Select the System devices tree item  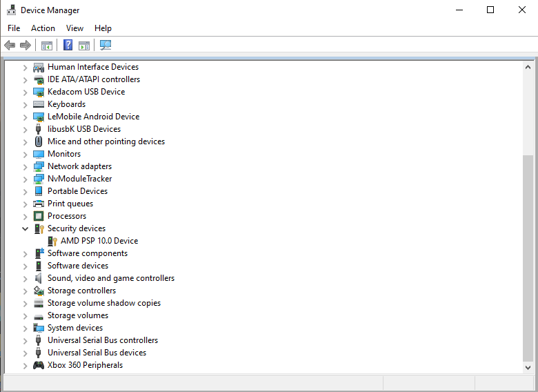pyautogui.click(x=74, y=328)
